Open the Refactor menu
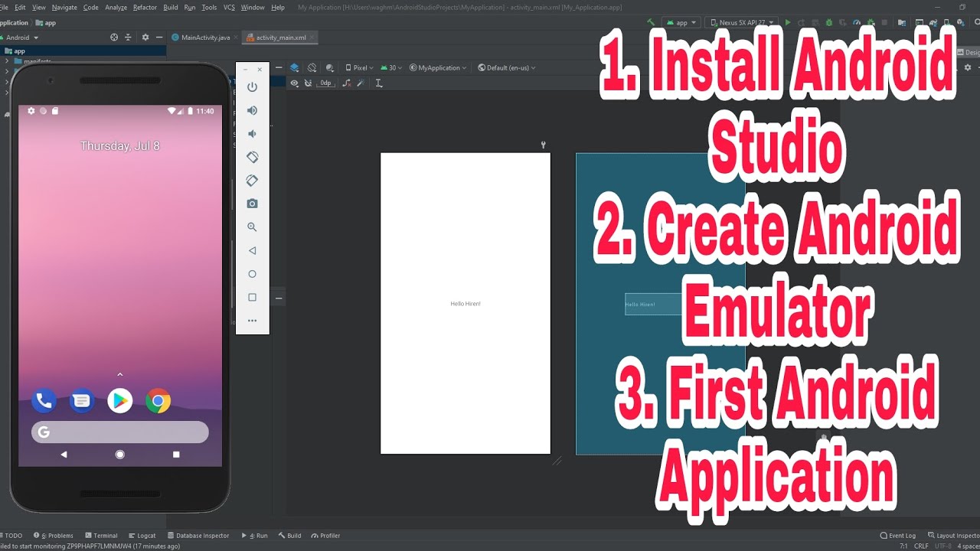The width and height of the screenshot is (980, 551). pyautogui.click(x=145, y=7)
